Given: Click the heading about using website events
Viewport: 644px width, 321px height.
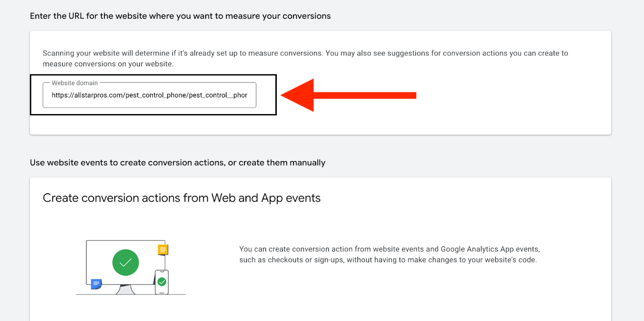Looking at the screenshot, I should pos(178,162).
